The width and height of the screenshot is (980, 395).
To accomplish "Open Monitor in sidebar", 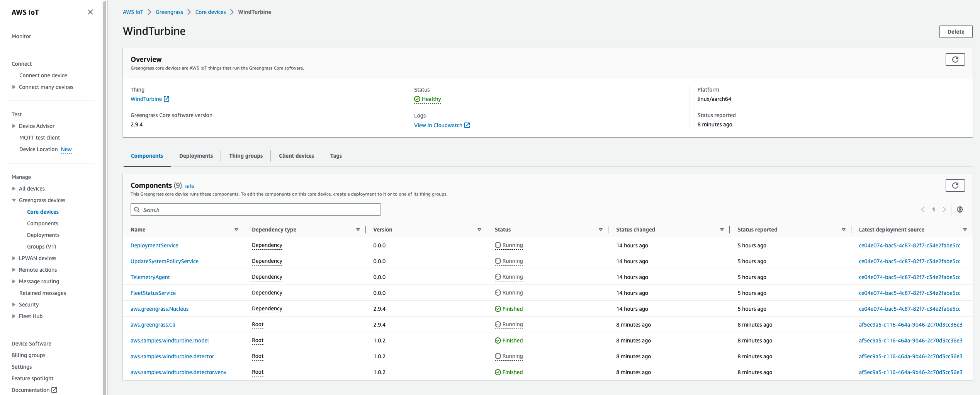I will coord(21,36).
